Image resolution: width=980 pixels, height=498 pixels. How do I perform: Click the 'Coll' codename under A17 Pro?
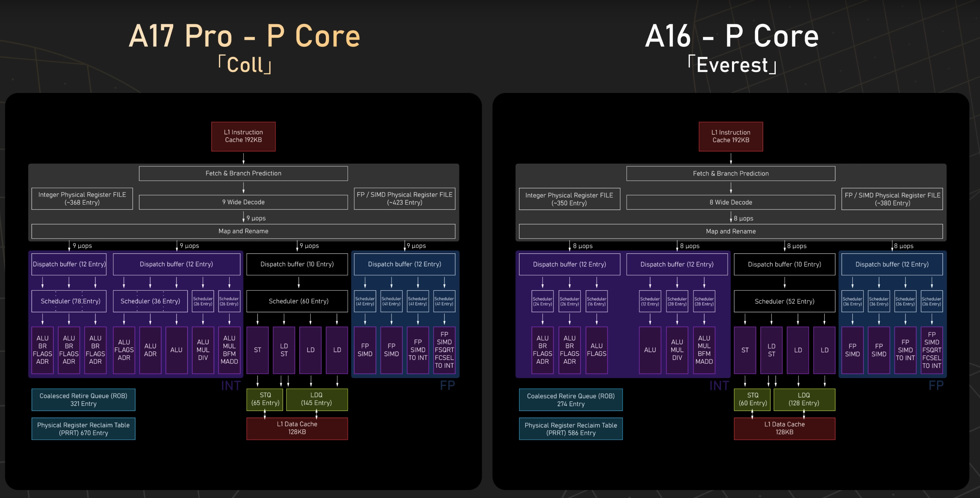245,65
